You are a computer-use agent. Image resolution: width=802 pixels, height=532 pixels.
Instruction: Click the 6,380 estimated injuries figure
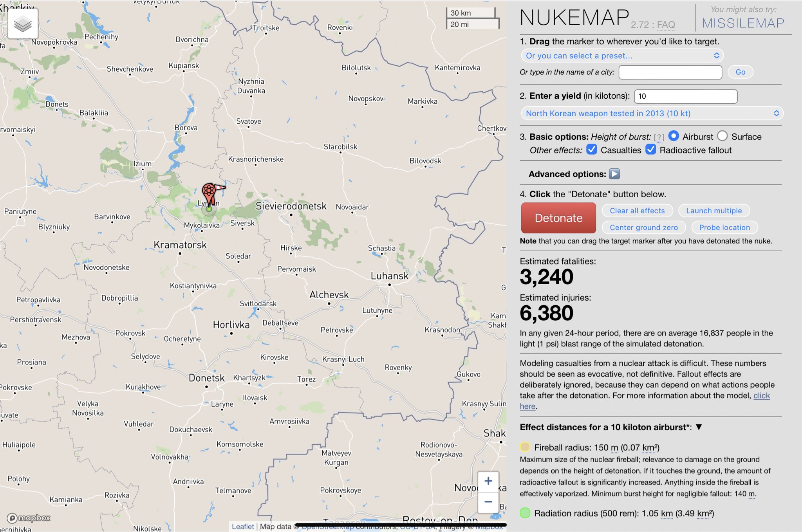click(546, 313)
